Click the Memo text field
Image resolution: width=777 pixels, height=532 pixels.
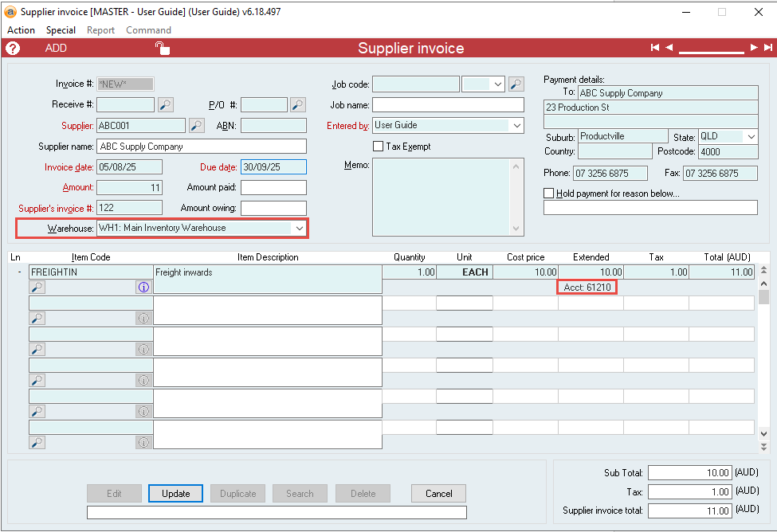coord(440,197)
